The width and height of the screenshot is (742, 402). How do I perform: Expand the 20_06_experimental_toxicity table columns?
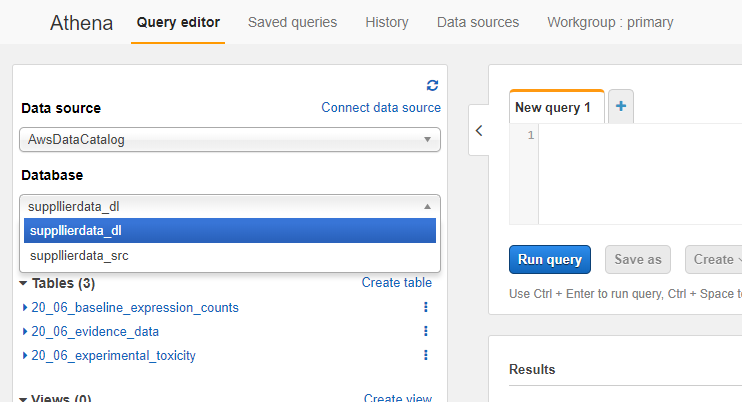pyautogui.click(x=25, y=355)
